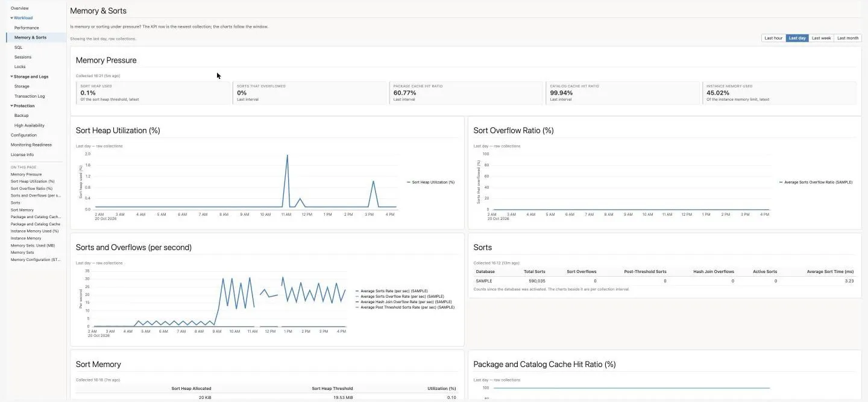Open the Locks page
Image resolution: width=868 pixels, height=402 pixels.
pyautogui.click(x=20, y=67)
